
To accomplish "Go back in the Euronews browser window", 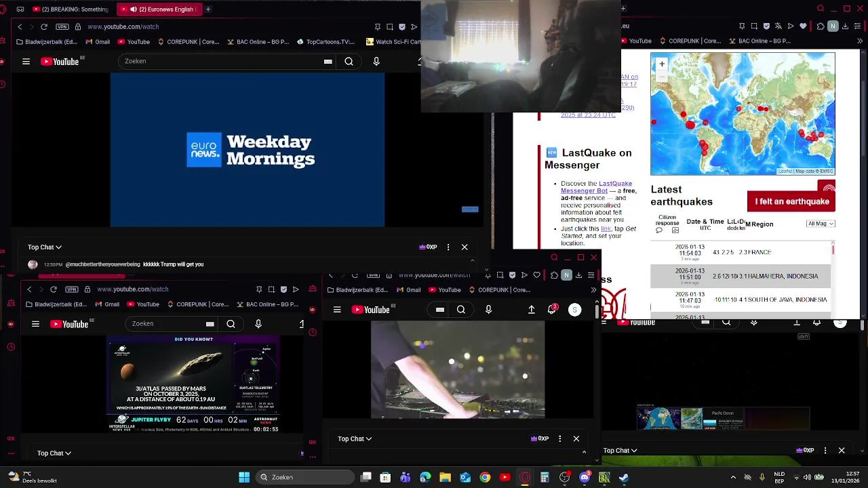I will (x=20, y=26).
